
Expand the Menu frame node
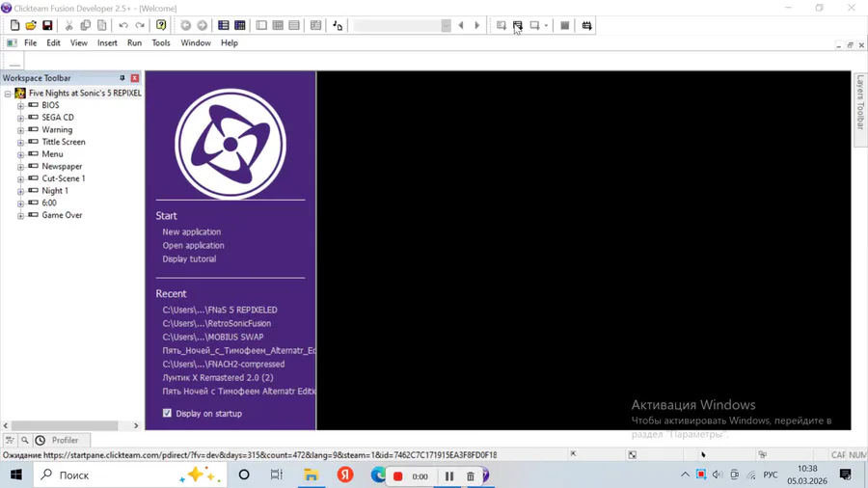[20, 154]
